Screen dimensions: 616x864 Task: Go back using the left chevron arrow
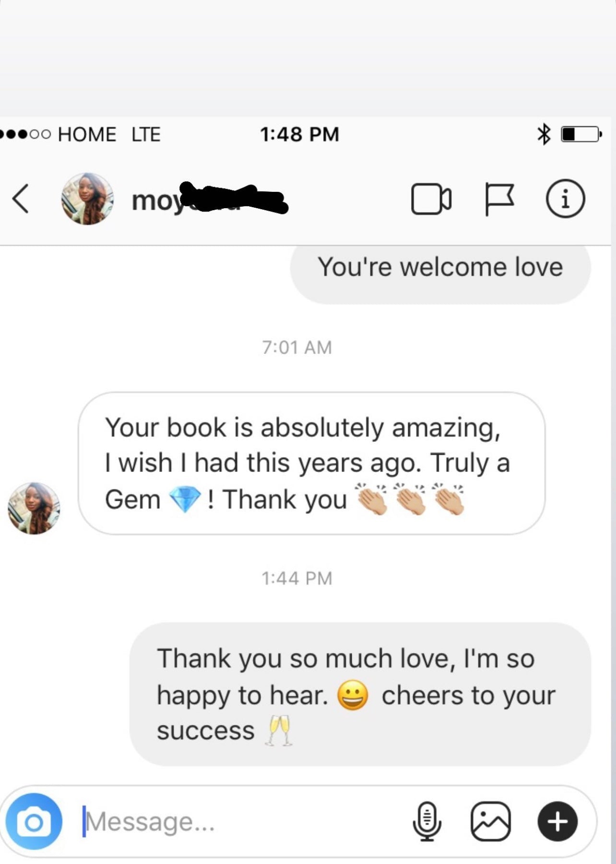pyautogui.click(x=21, y=199)
